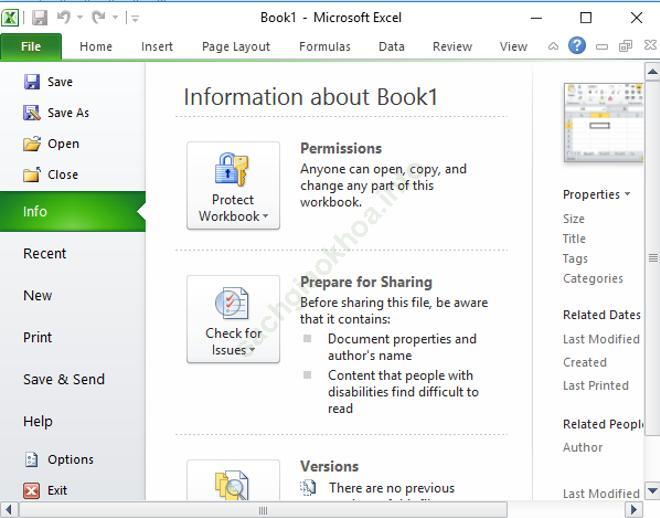The width and height of the screenshot is (660, 518).
Task: Open Excel Options
Action: 72,460
